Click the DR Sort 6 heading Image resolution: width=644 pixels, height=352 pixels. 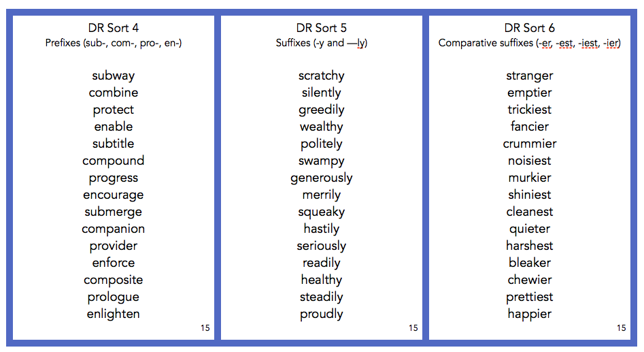tap(530, 28)
